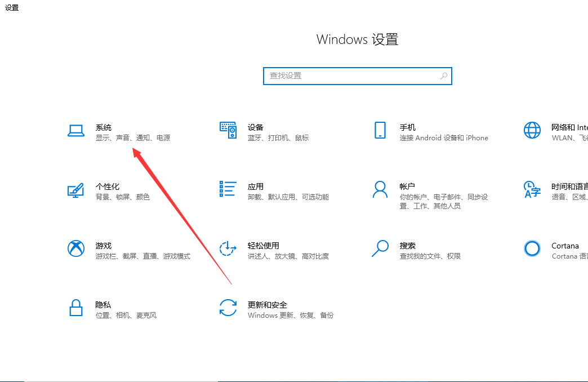Open the 应用 (Apps) settings icon

pyautogui.click(x=228, y=190)
